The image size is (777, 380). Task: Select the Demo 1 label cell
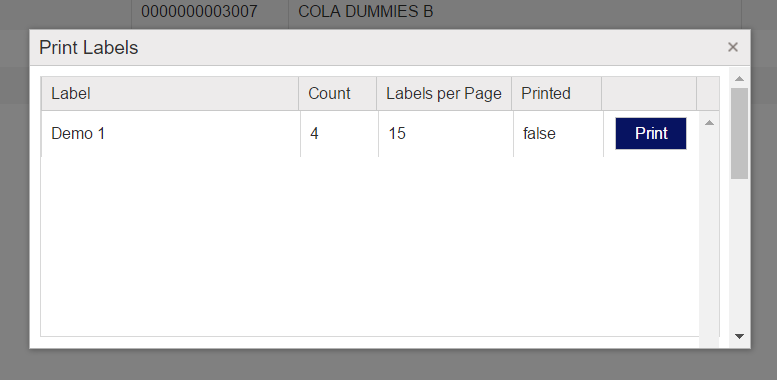[x=170, y=134]
